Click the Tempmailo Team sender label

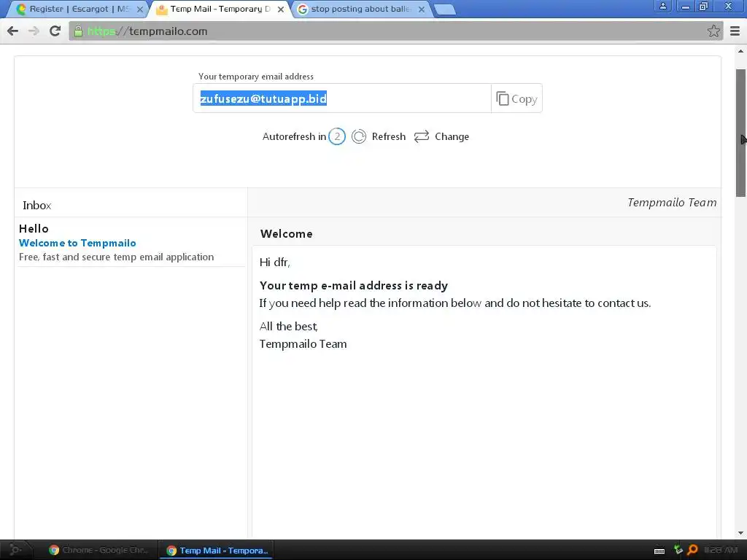coord(672,203)
